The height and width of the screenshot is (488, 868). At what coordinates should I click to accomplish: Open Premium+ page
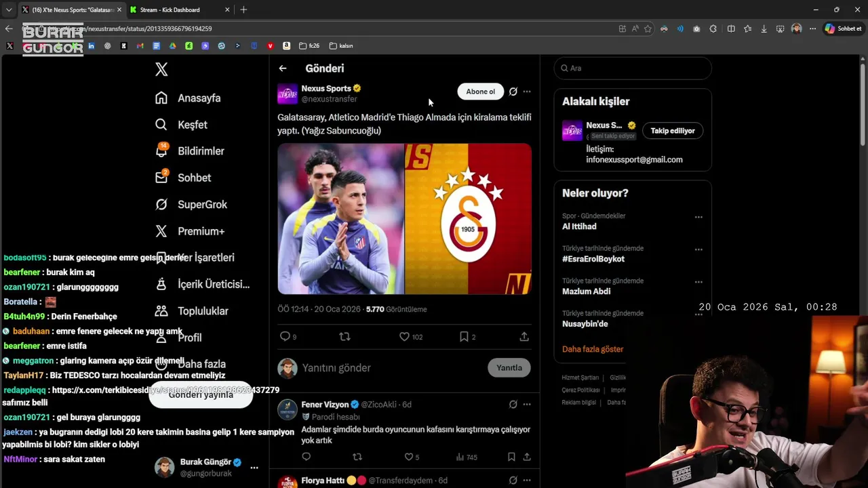coord(190,231)
